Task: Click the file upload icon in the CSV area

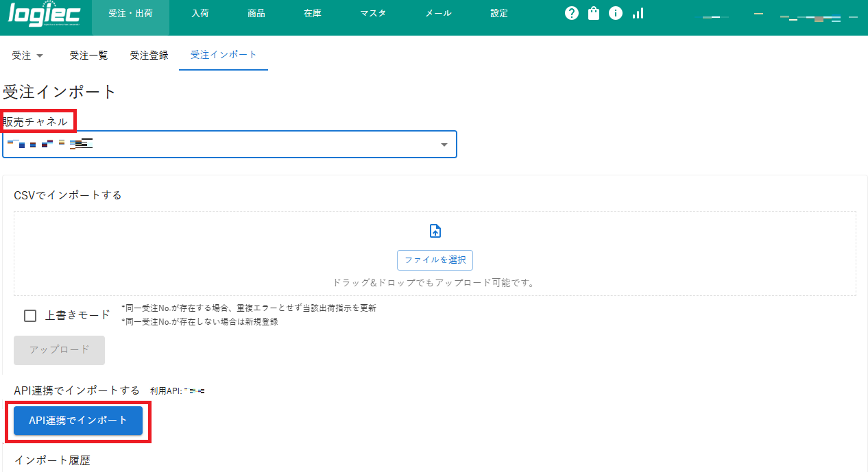Action: point(435,231)
